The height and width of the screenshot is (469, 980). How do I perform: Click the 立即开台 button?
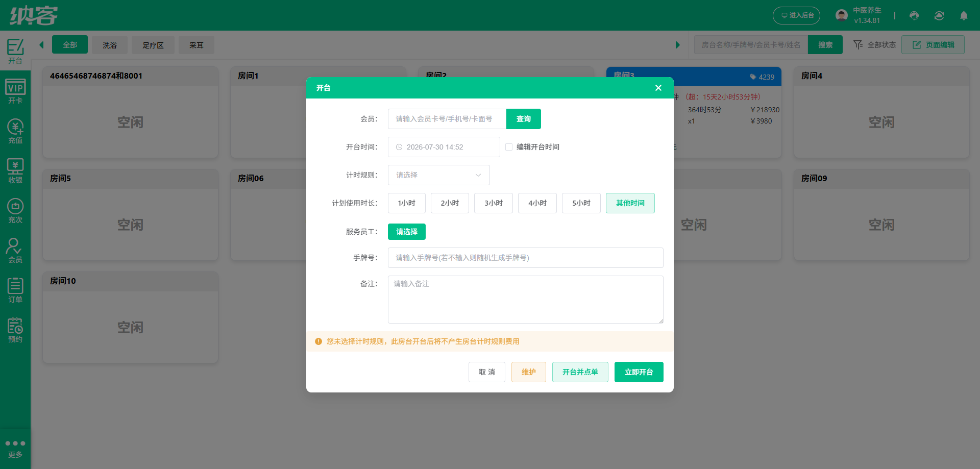[639, 372]
